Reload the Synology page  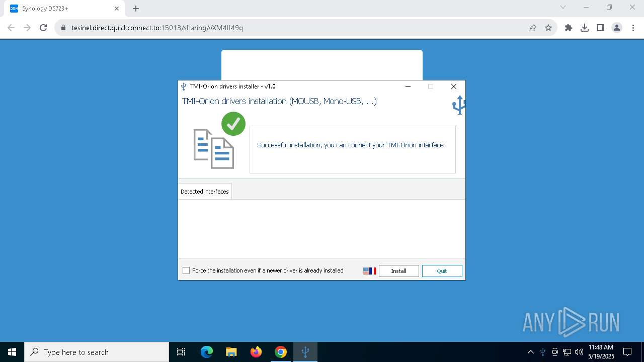pyautogui.click(x=43, y=28)
